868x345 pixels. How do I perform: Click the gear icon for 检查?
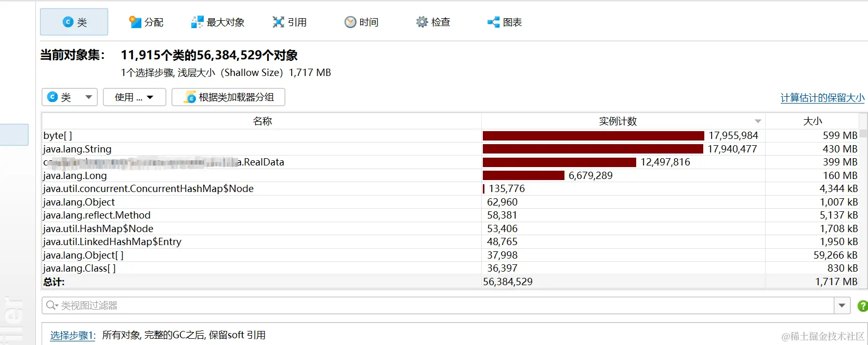422,22
